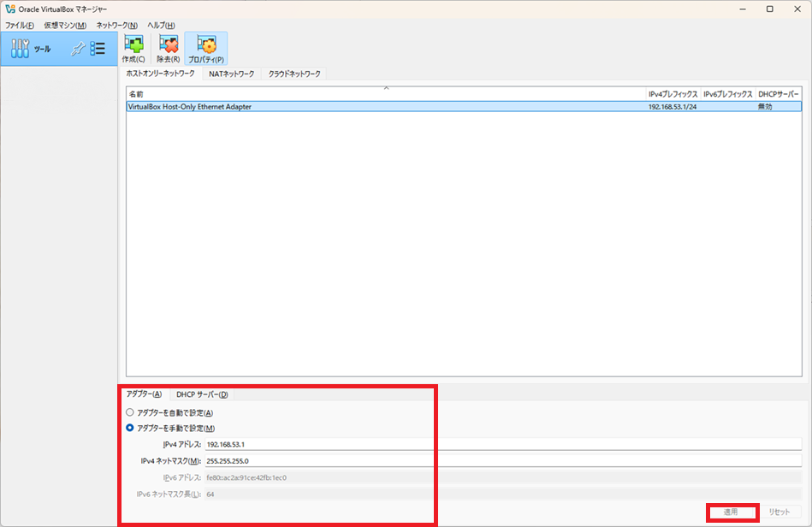Screen dimensions: 812x527
Task: Switch to DHCP Server (DHCP サーバー) tab
Action: click(x=202, y=394)
